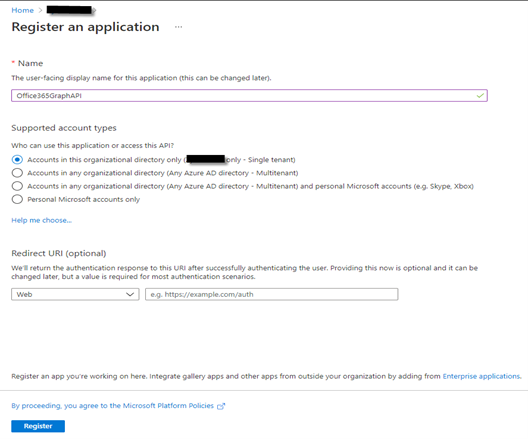The image size is (528, 439).
Task: Open the Web platform type dropdown
Action: tap(75, 294)
